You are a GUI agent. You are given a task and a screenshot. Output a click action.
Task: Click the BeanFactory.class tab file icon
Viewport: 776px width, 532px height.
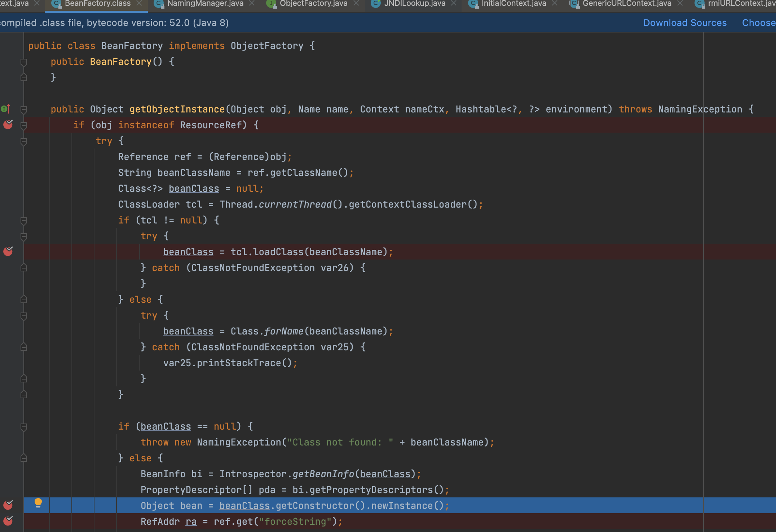tap(56, 4)
